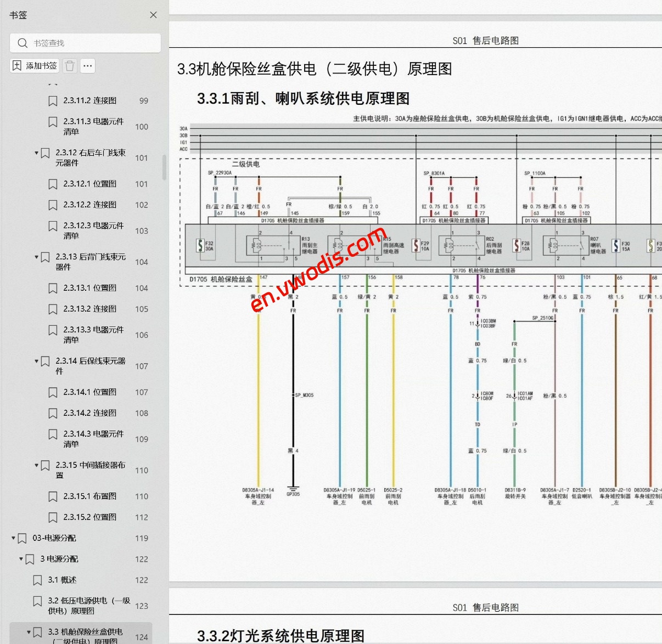Collapse the 03-电源分配 bookmark node

[x=14, y=538]
